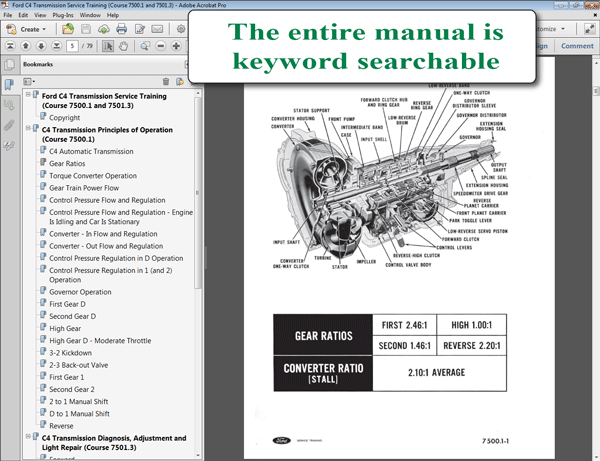The height and width of the screenshot is (461, 600).
Task: Click the Open file folder icon
Action: 68,29
